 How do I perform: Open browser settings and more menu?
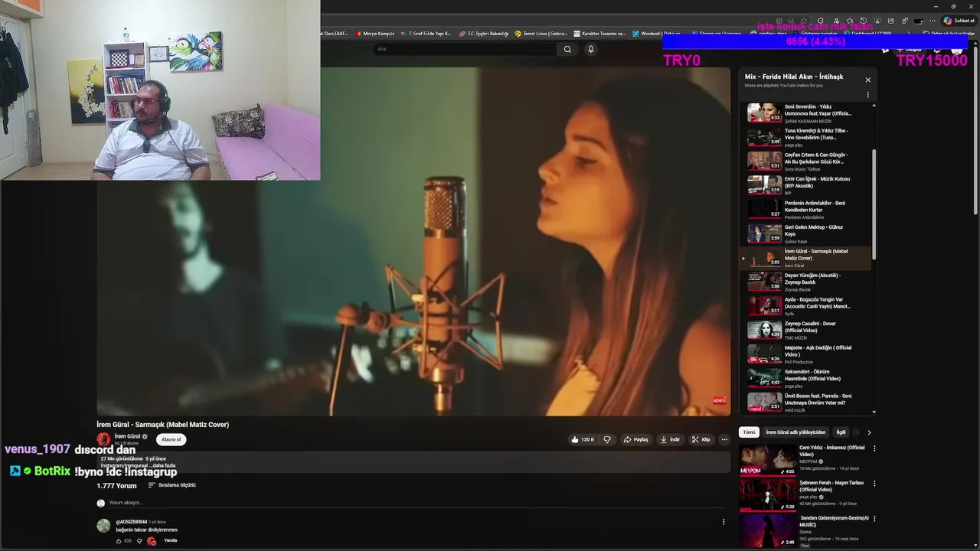point(933,21)
